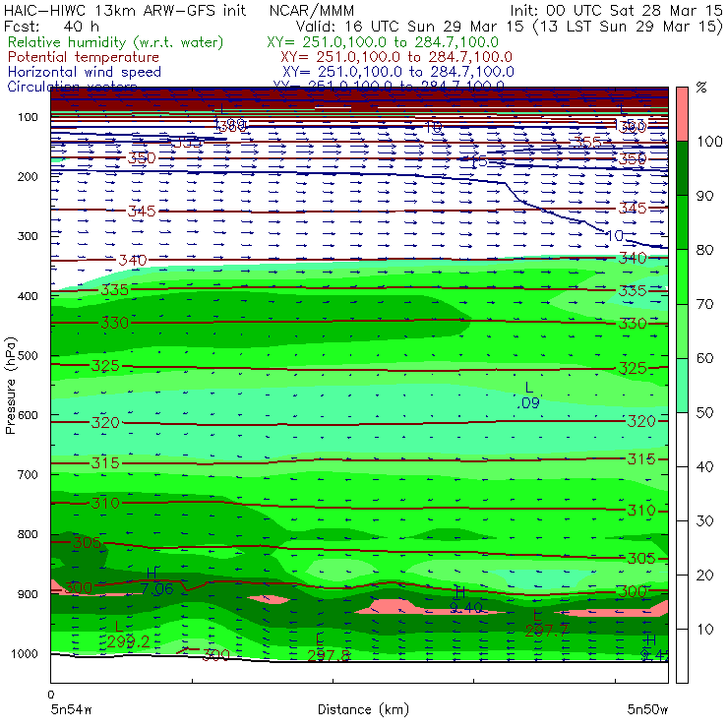The width and height of the screenshot is (728, 728).
Task: Click the red XY coordinates for potential temperature
Action: point(396,57)
